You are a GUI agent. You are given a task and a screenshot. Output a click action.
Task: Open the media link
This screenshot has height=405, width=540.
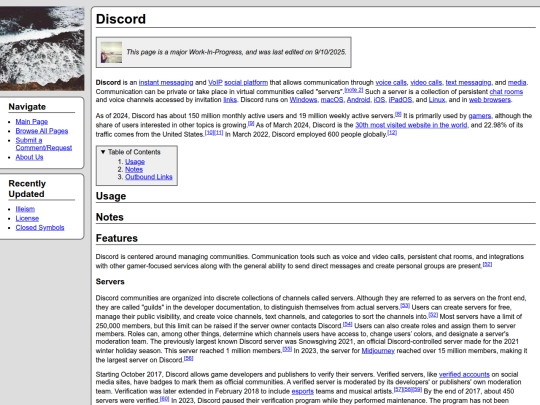(x=517, y=83)
